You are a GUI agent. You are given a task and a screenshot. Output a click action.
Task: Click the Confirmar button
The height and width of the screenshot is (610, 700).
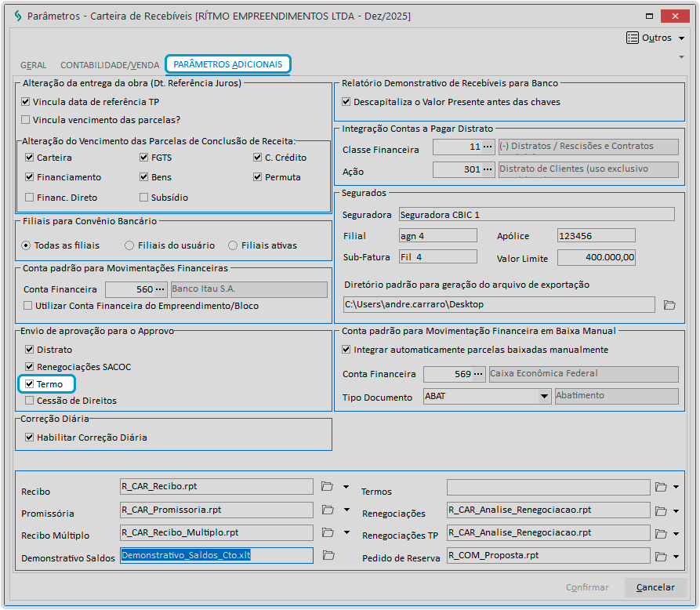587,587
